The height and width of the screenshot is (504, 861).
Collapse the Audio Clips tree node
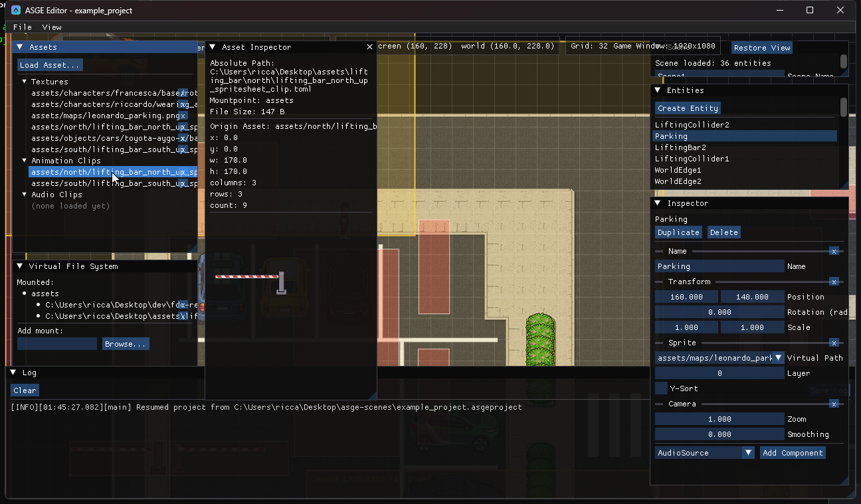(25, 195)
